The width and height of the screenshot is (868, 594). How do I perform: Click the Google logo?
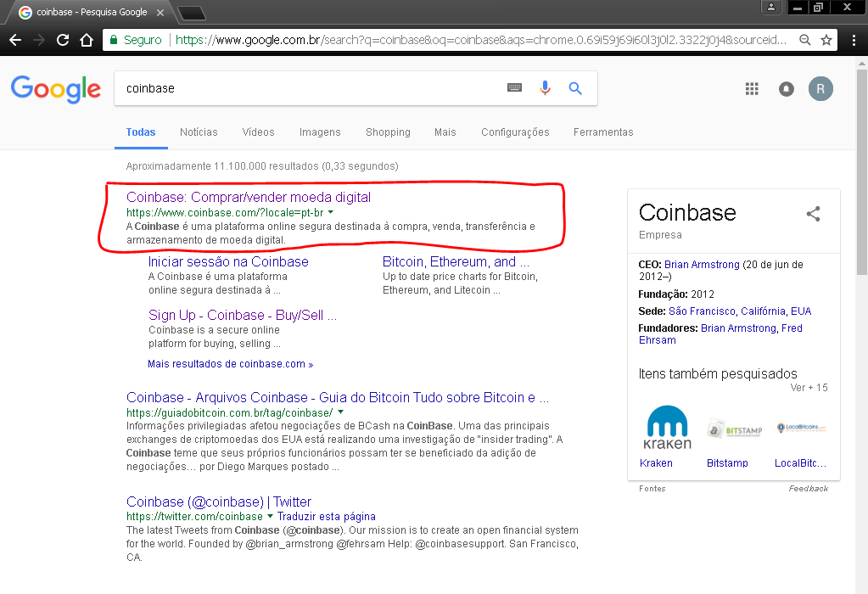click(x=56, y=89)
